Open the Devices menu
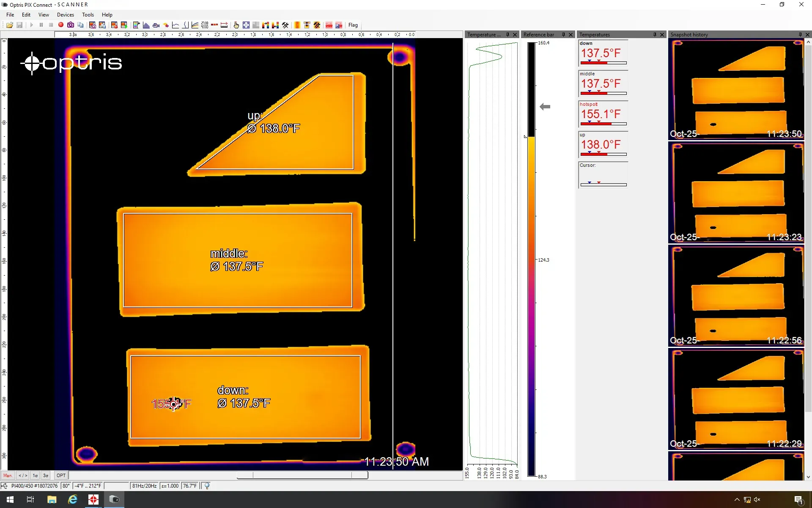Viewport: 812px width, 508px height. tap(65, 14)
